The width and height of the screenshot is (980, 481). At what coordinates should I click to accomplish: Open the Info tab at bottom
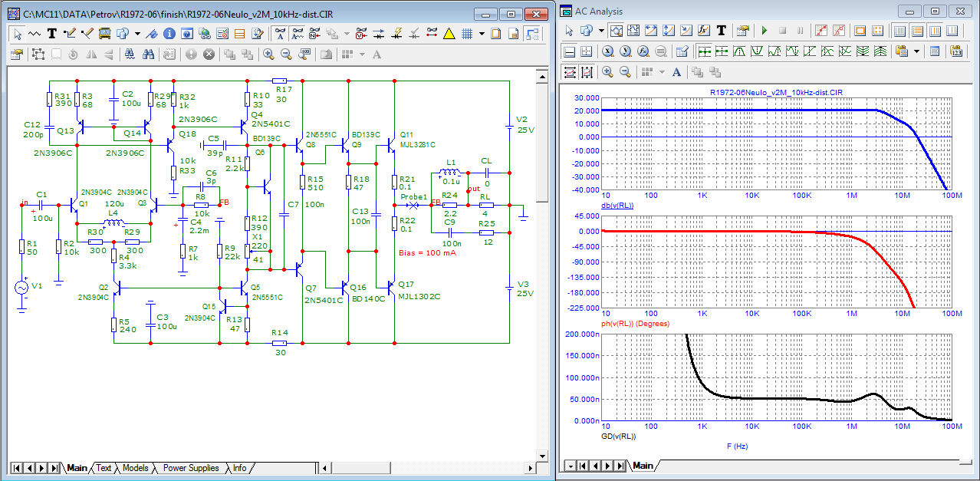coord(240,468)
